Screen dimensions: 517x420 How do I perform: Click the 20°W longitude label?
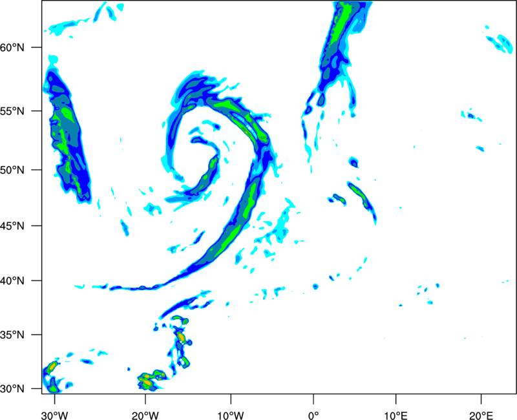(145, 415)
